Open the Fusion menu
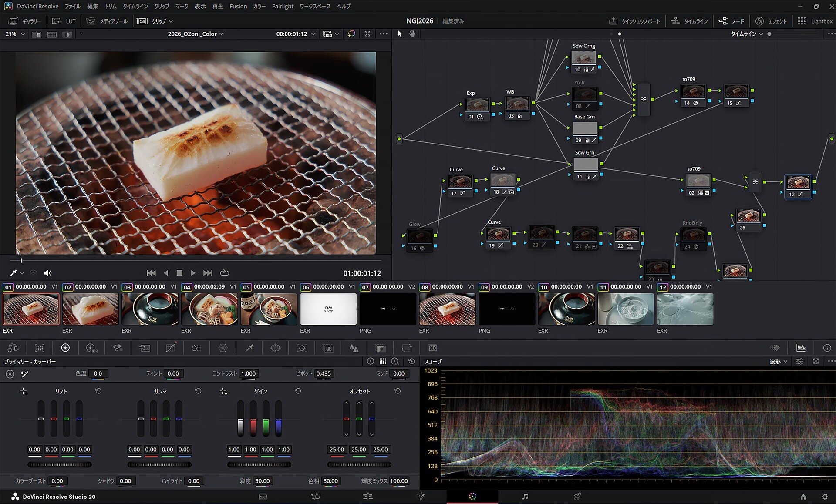This screenshot has height=504, width=836. click(238, 6)
